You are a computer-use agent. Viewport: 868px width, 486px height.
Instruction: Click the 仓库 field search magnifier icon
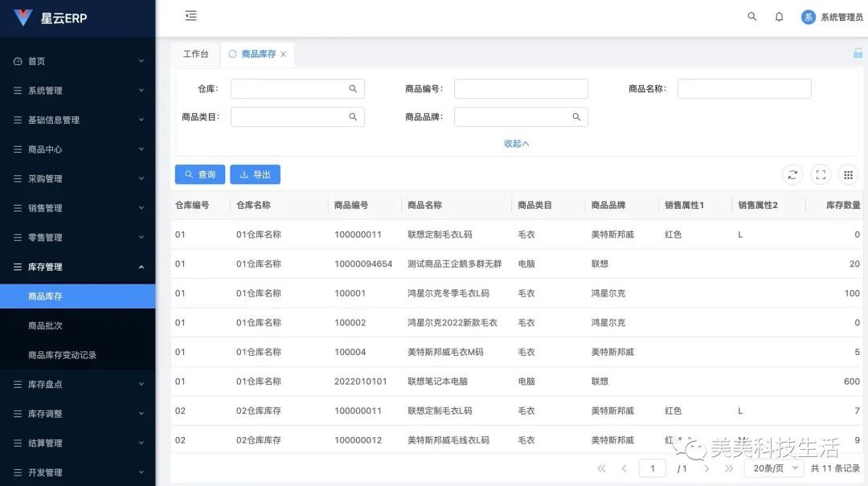click(354, 88)
